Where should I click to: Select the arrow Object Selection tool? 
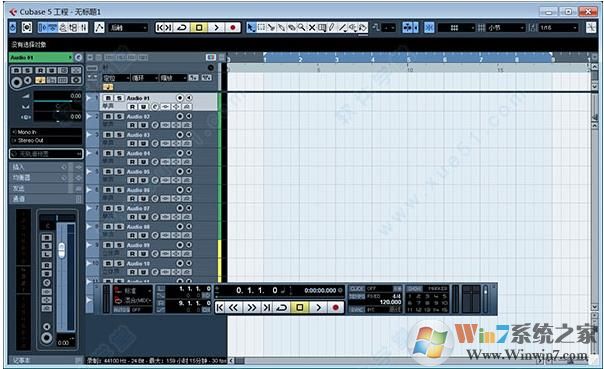click(x=251, y=27)
